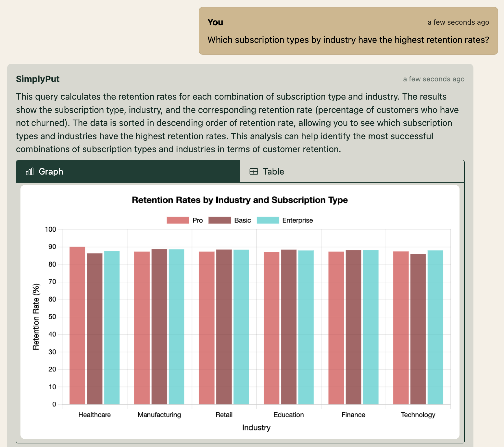Click the Retail Basic bar

pyautogui.click(x=224, y=327)
